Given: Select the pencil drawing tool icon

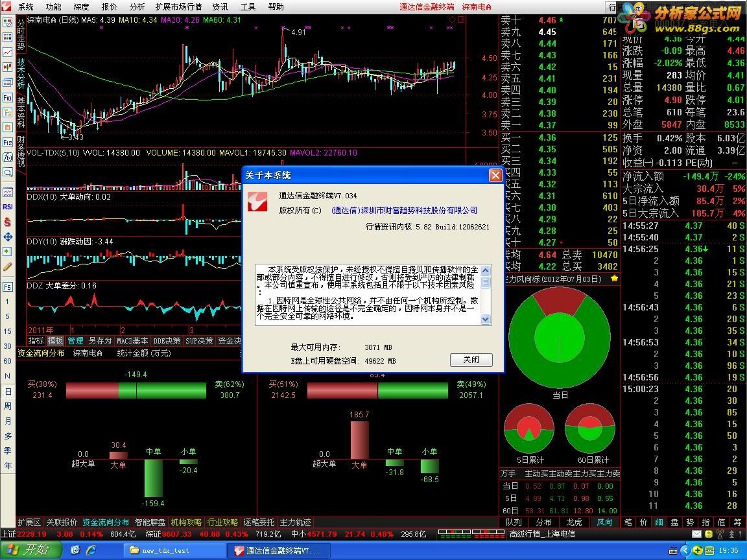Looking at the screenshot, I should (x=7, y=266).
